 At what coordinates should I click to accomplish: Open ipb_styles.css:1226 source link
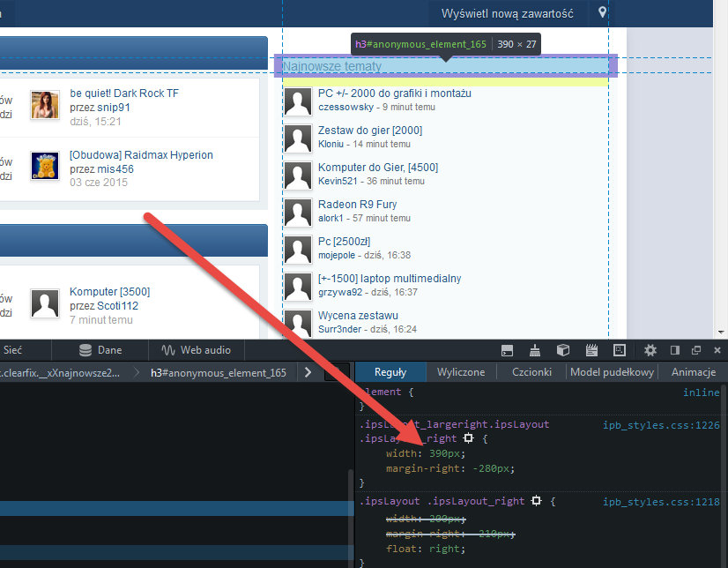pos(661,424)
